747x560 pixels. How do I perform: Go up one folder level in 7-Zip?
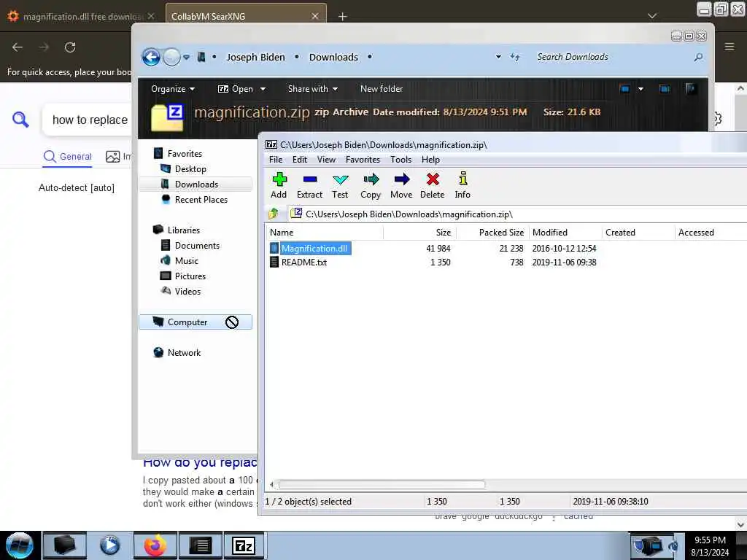(274, 214)
